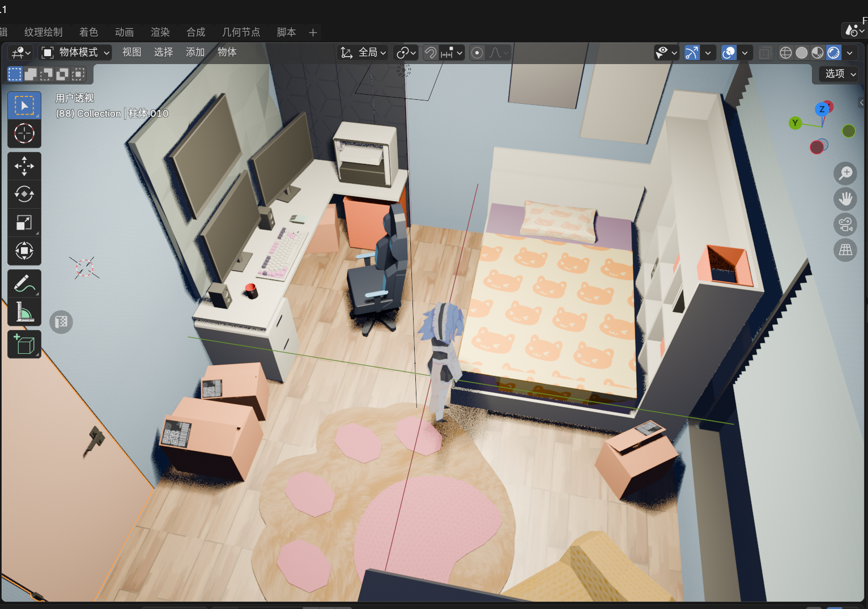The height and width of the screenshot is (609, 868).
Task: Select the Measure ruler tool
Action: (24, 311)
